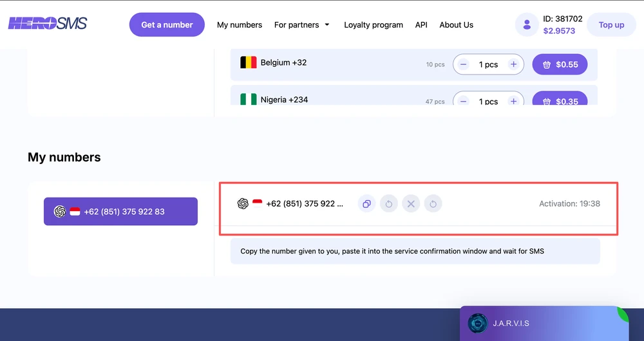The image size is (644, 341).
Task: Copy the +62 phone number with copy icon
Action: click(366, 204)
